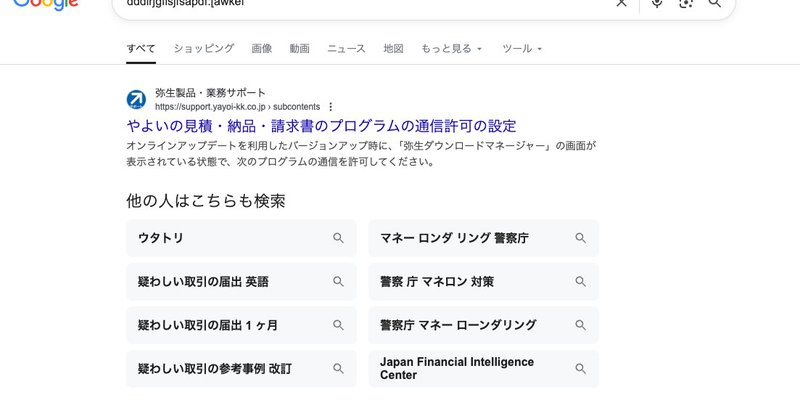The image size is (800, 419).
Task: Click magnifier icon in マネロン 対策 chip
Action: pyautogui.click(x=581, y=281)
